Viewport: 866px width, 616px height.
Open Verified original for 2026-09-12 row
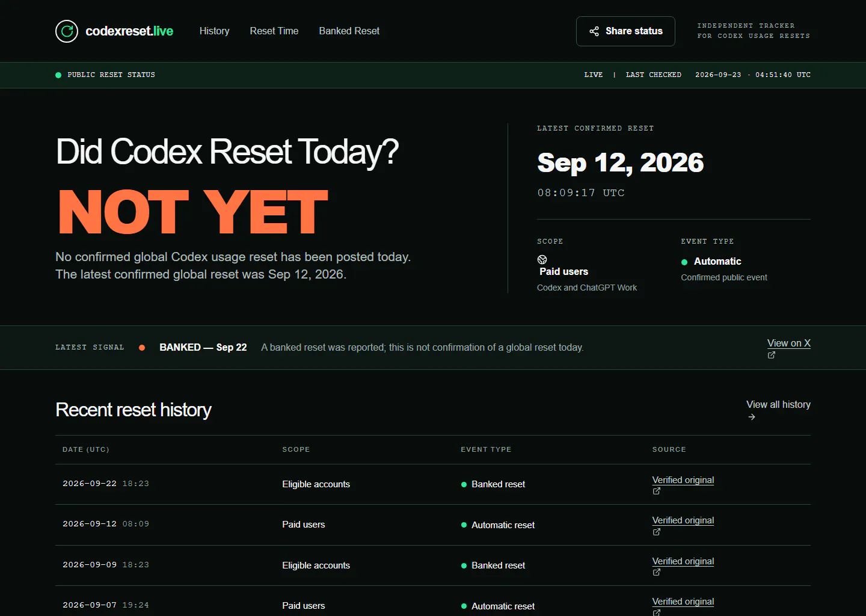point(683,520)
